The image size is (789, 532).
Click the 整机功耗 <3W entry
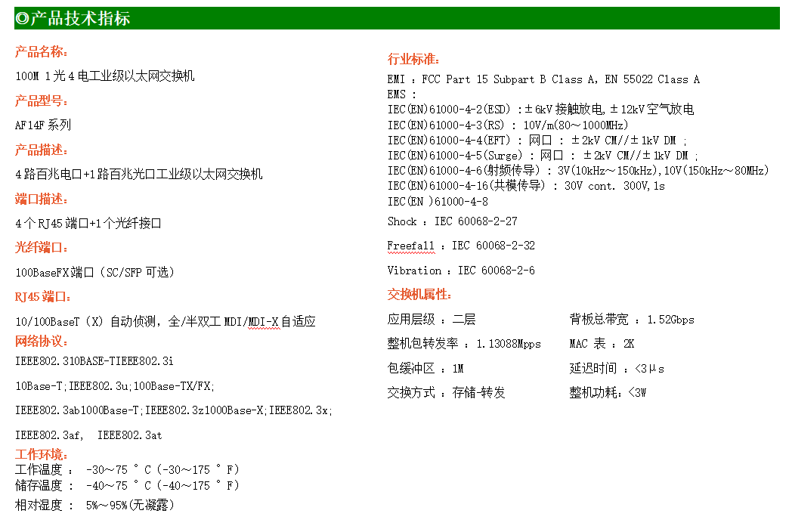pyautogui.click(x=608, y=393)
